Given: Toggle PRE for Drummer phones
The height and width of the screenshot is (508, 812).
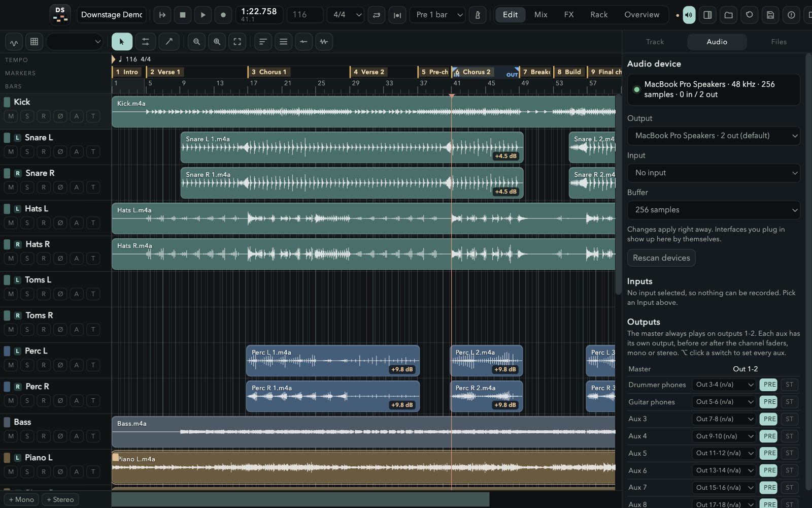Looking at the screenshot, I should 769,385.
